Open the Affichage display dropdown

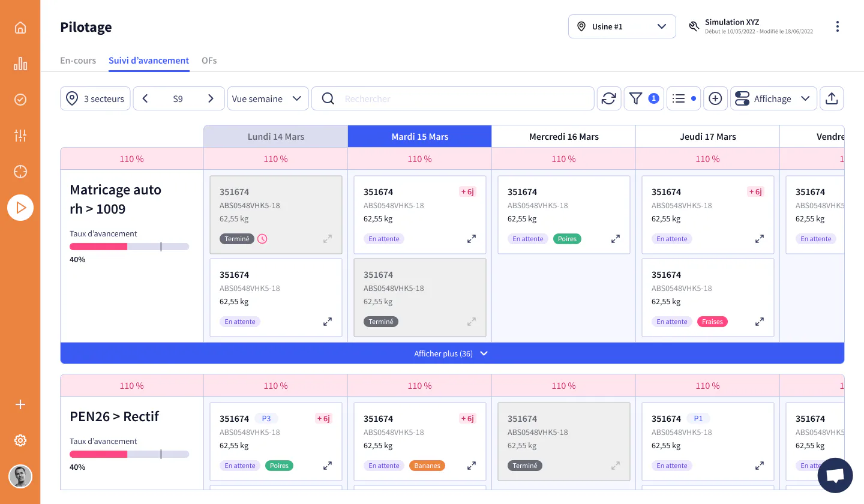pos(773,98)
